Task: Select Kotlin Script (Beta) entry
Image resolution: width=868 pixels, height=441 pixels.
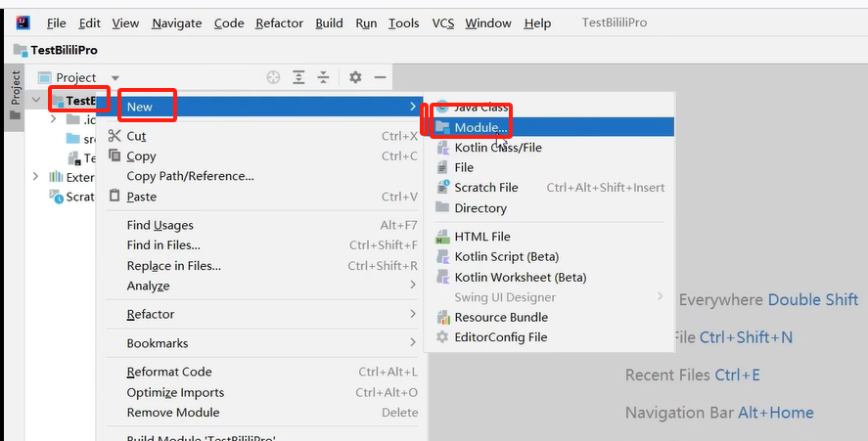Action: pos(550,257)
